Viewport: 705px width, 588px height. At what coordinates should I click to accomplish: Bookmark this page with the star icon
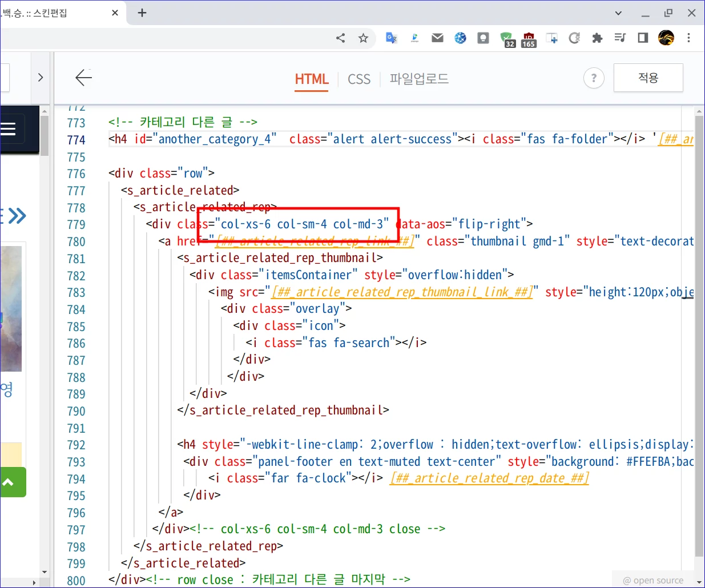[363, 38]
